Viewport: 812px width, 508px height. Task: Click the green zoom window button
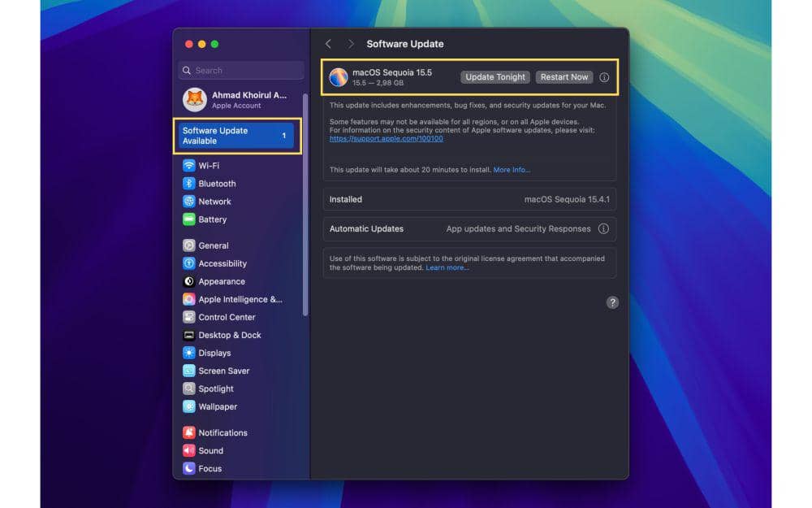[x=214, y=44]
